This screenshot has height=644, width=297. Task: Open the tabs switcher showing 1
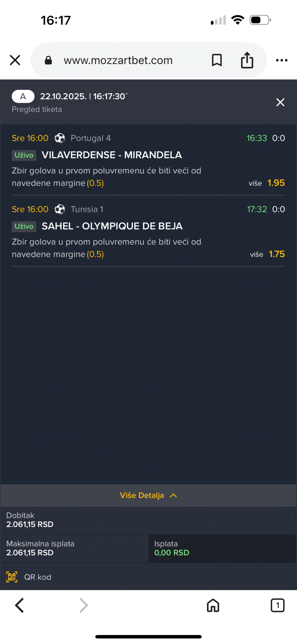click(x=278, y=605)
